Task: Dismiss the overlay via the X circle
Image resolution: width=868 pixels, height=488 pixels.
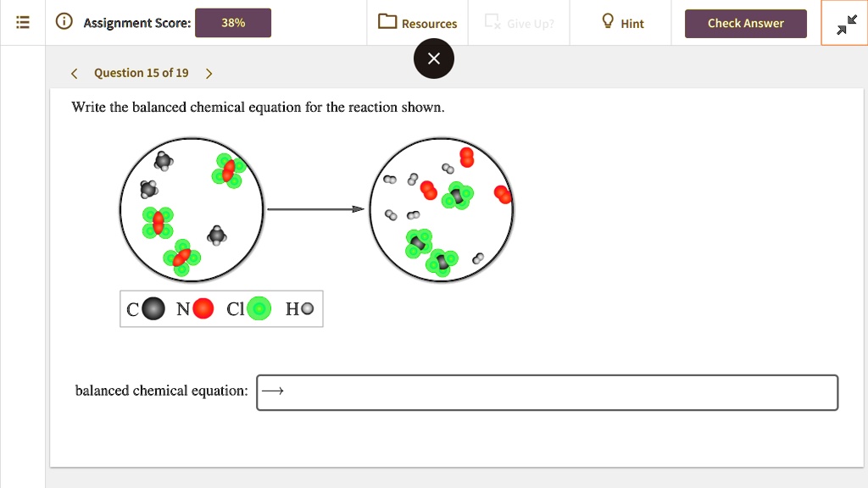Action: point(434,58)
